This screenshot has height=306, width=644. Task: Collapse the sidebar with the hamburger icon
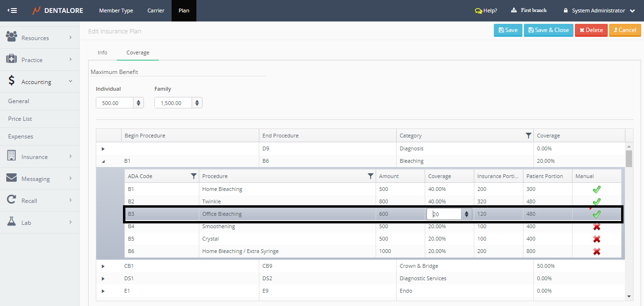12,11
